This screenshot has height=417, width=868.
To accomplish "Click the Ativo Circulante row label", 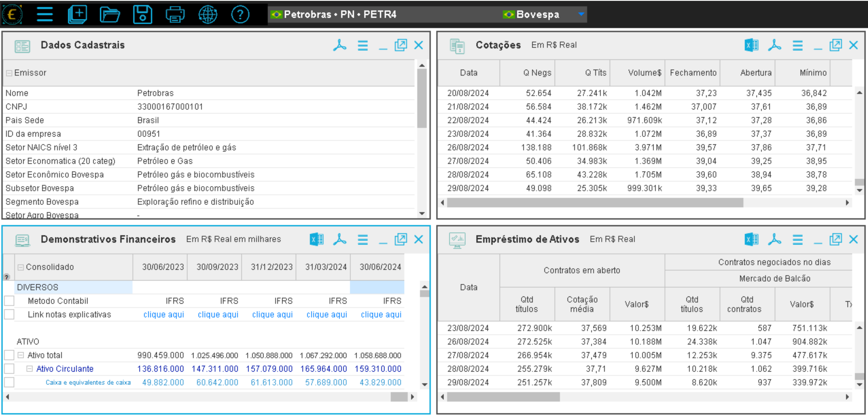I will tap(65, 369).
